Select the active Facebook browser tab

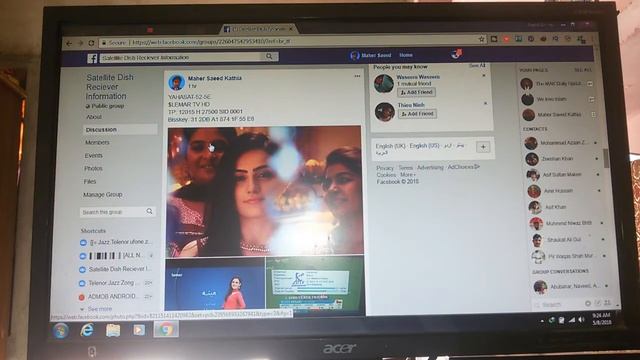pyautogui.click(x=258, y=29)
